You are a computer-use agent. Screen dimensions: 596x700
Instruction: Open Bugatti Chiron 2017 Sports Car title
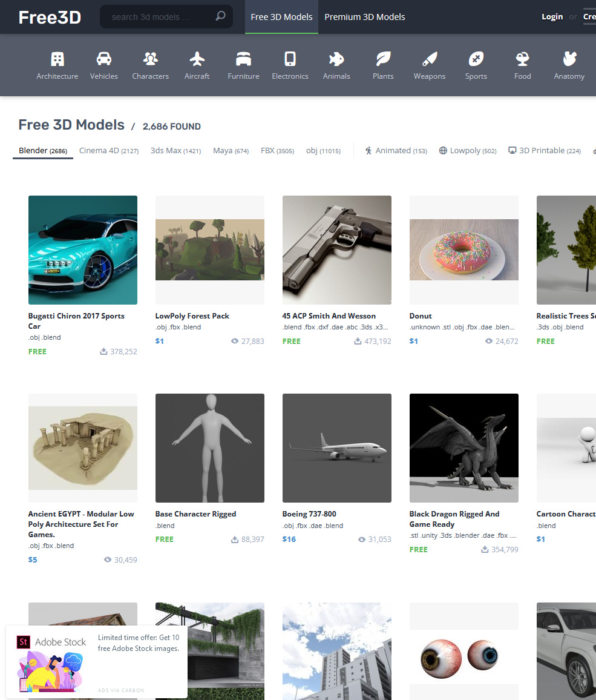pyautogui.click(x=76, y=321)
